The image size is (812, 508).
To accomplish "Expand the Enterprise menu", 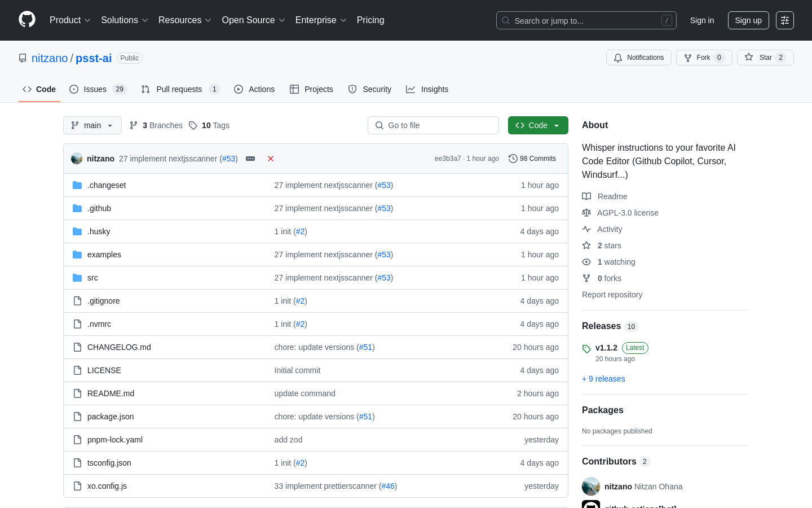I will click(x=321, y=20).
